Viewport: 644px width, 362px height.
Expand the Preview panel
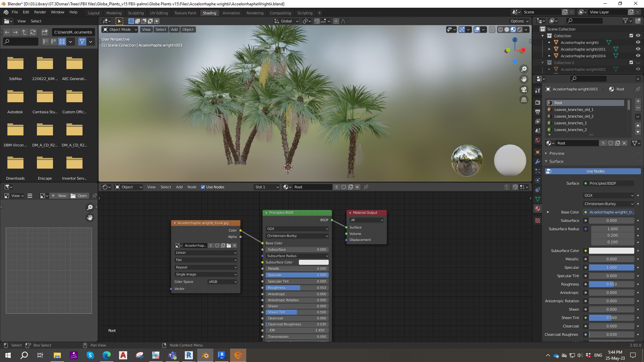[556, 153]
